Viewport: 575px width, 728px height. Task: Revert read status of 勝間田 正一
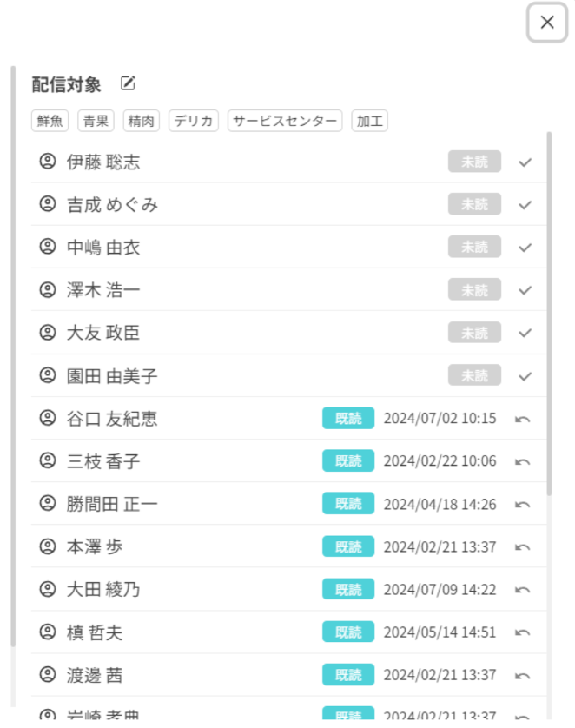523,505
